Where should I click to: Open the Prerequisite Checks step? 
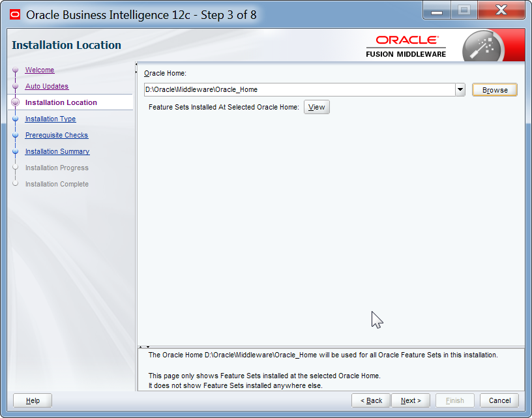(57, 135)
